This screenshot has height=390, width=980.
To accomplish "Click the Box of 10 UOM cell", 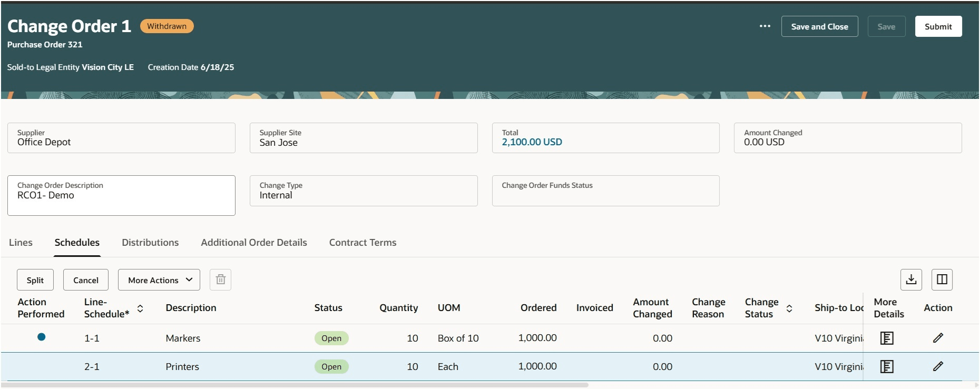I will [458, 338].
